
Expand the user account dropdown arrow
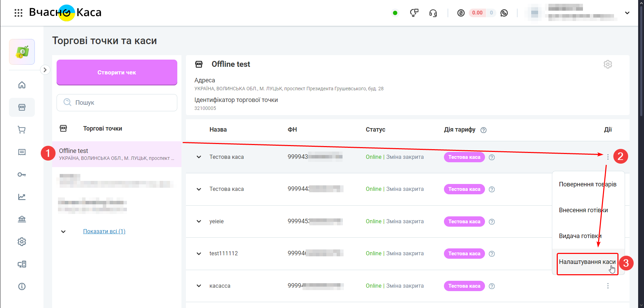[627, 13]
